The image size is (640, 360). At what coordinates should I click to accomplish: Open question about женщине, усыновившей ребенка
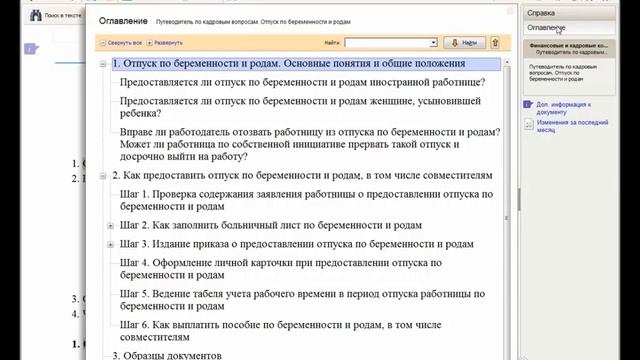coord(300,107)
